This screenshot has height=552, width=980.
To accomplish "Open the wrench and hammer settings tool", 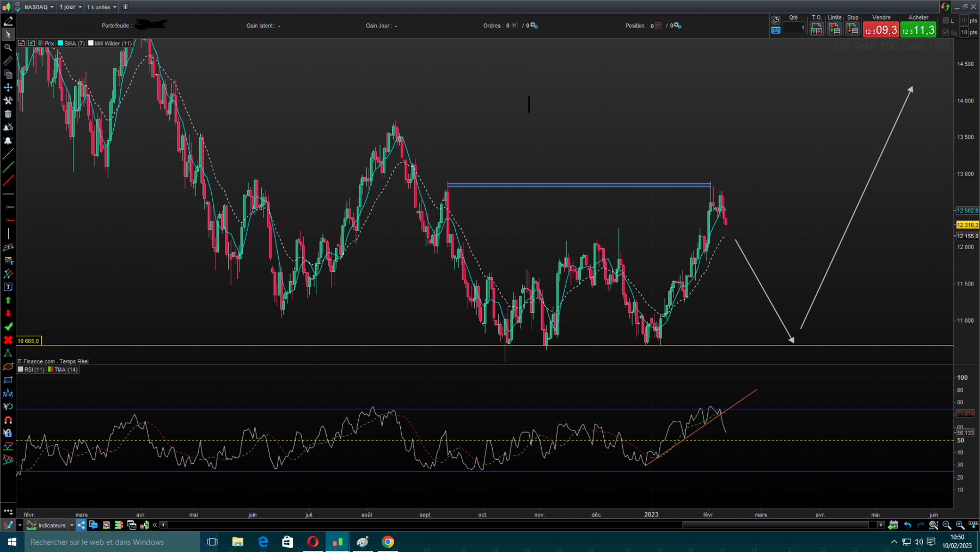I will point(8,100).
